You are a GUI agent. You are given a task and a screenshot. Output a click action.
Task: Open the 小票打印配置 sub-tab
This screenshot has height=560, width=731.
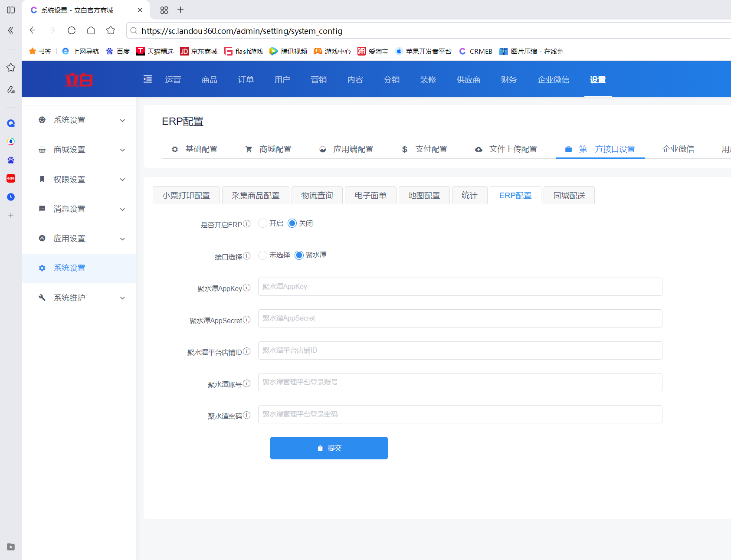(x=186, y=195)
